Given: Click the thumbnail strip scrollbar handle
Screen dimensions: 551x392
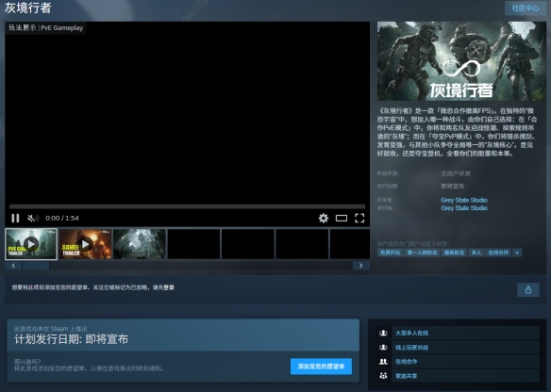Looking at the screenshot, I should point(36,266).
